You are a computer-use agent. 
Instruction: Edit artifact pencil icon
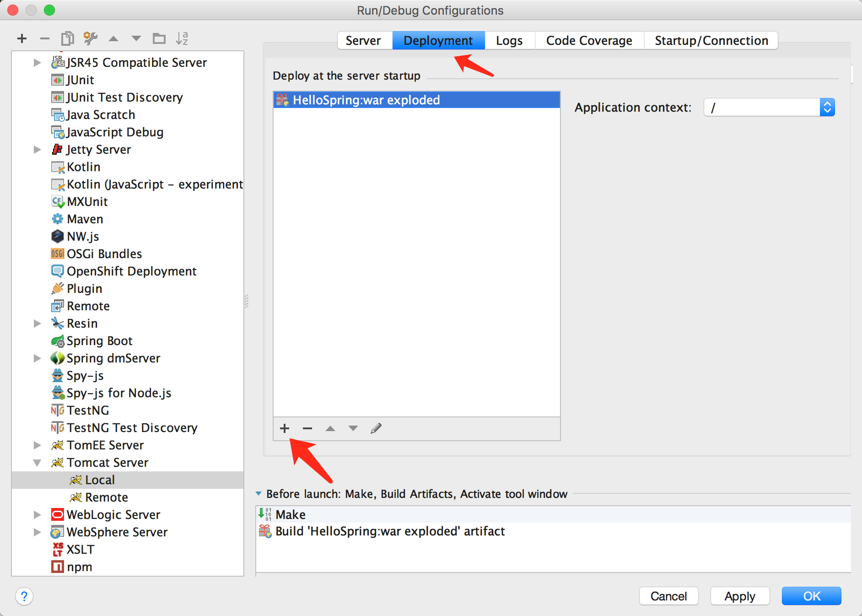coord(376,428)
